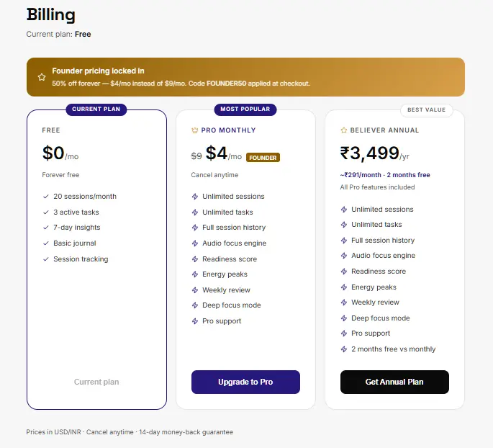Click the ~₹291/month 2 months free text

[385, 175]
